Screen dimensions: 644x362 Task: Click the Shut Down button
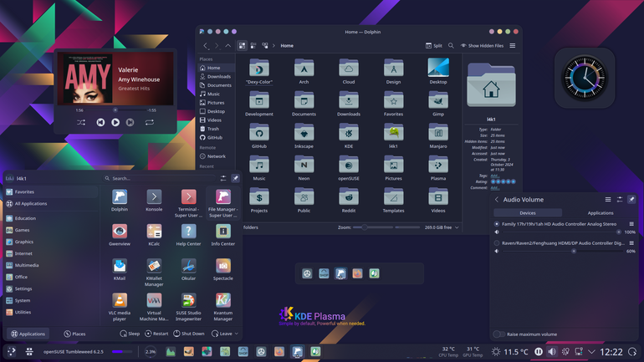click(188, 334)
